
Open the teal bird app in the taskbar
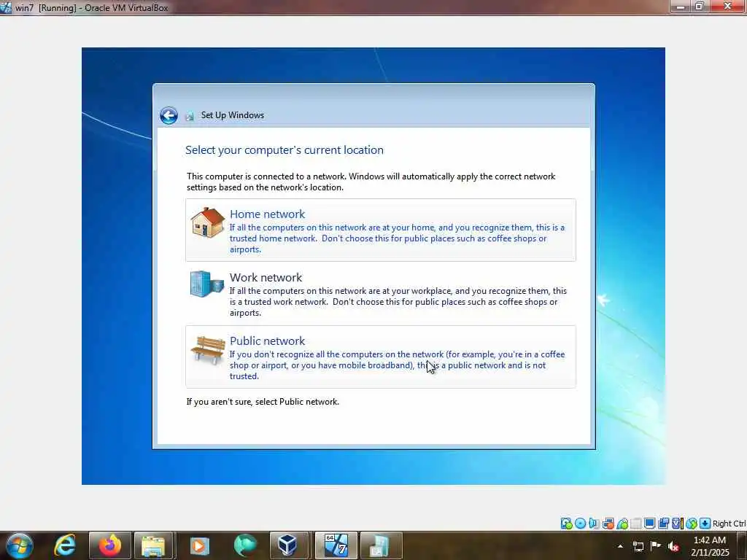(x=245, y=545)
